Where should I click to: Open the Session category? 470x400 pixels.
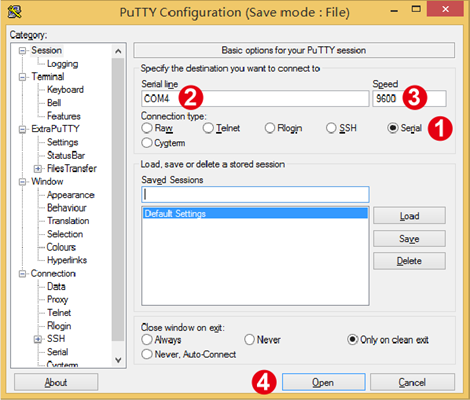click(46, 50)
